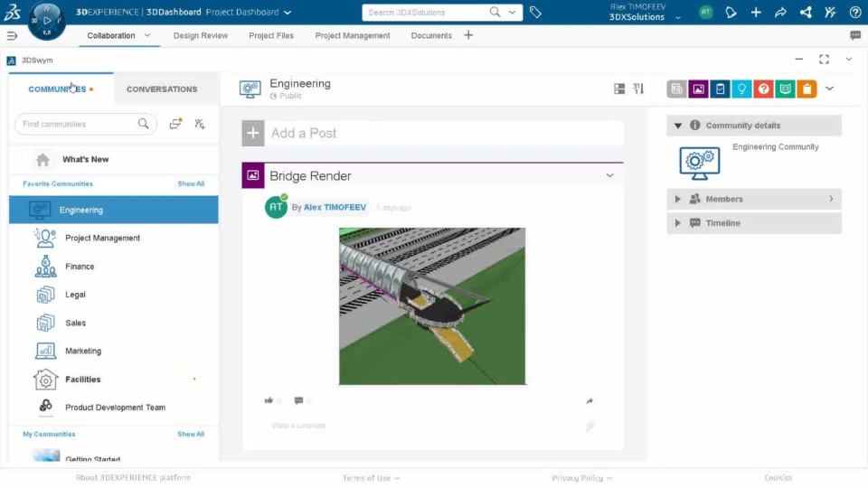Click the comment icon under Bridge Render

click(299, 400)
